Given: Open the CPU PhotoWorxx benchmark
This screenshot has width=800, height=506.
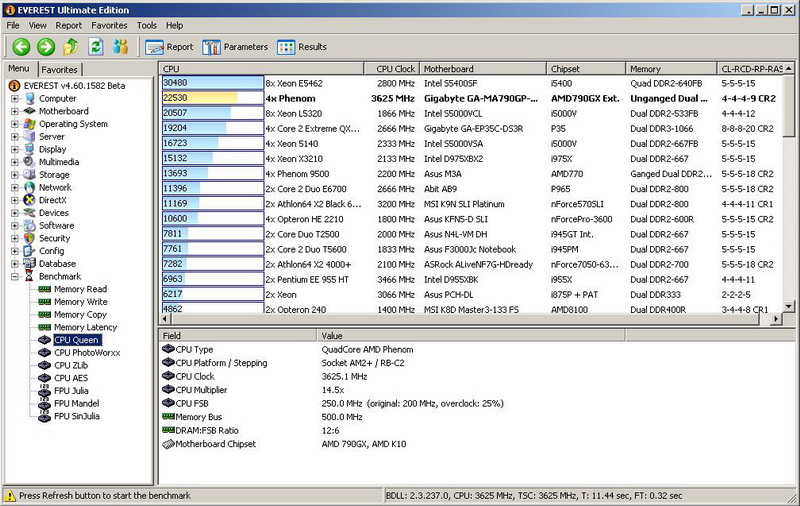Looking at the screenshot, I should point(87,353).
